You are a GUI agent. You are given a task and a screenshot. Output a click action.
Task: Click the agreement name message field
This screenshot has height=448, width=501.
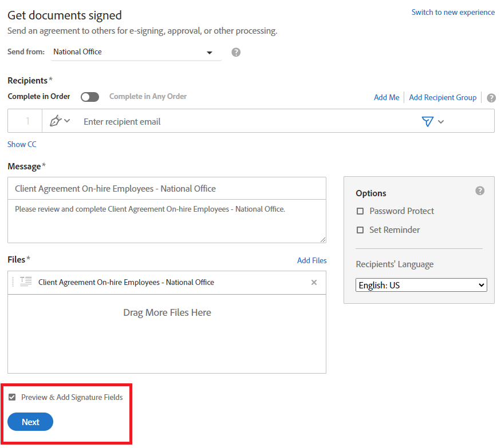tap(167, 188)
